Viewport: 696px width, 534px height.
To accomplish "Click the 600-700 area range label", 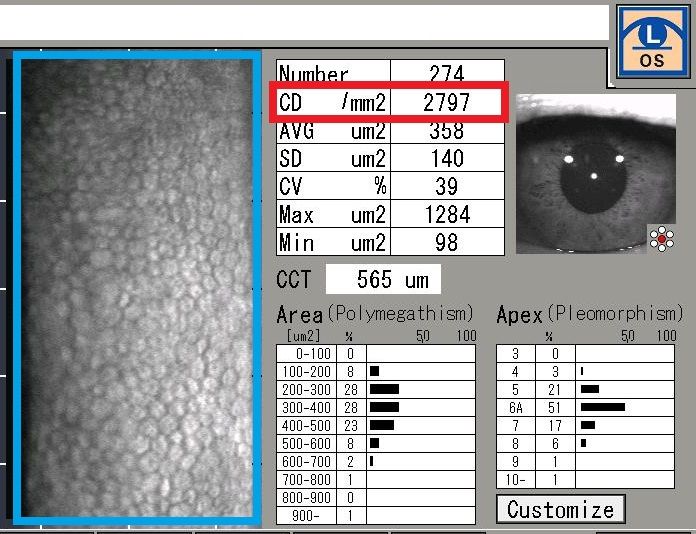I will [x=306, y=462].
